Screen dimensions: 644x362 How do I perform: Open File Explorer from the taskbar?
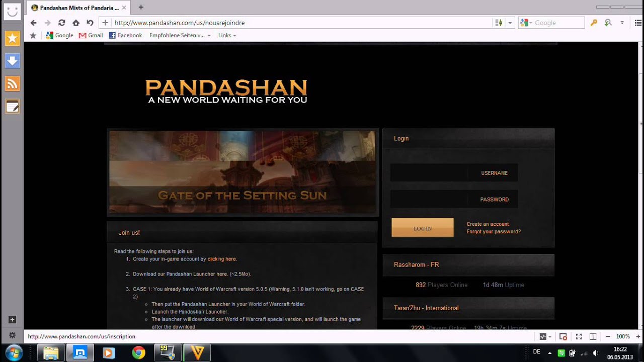coord(51,353)
